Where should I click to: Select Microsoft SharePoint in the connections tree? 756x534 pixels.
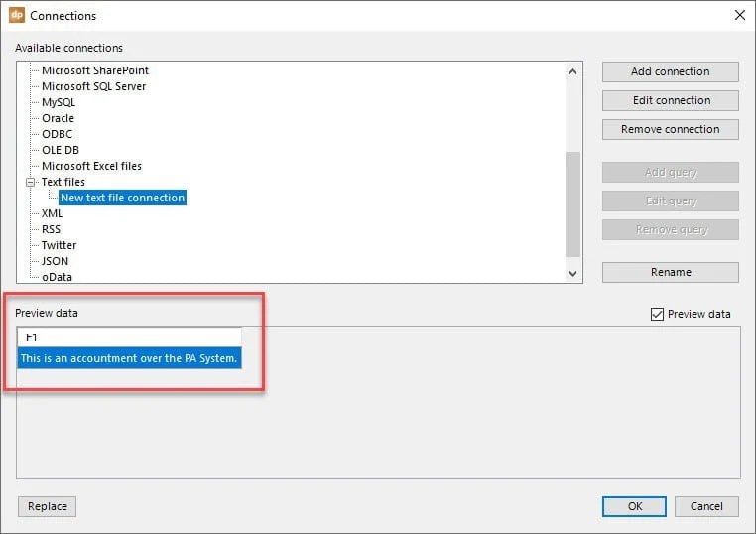pos(95,70)
